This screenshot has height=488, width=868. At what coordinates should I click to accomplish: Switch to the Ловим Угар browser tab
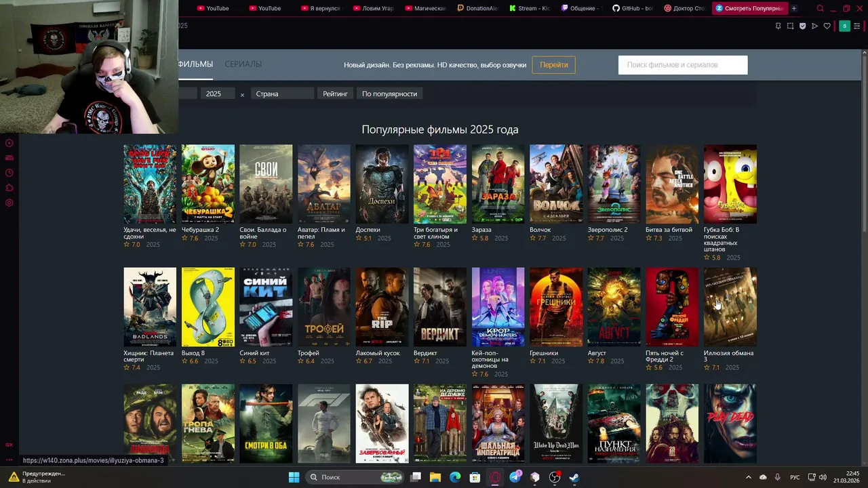374,8
